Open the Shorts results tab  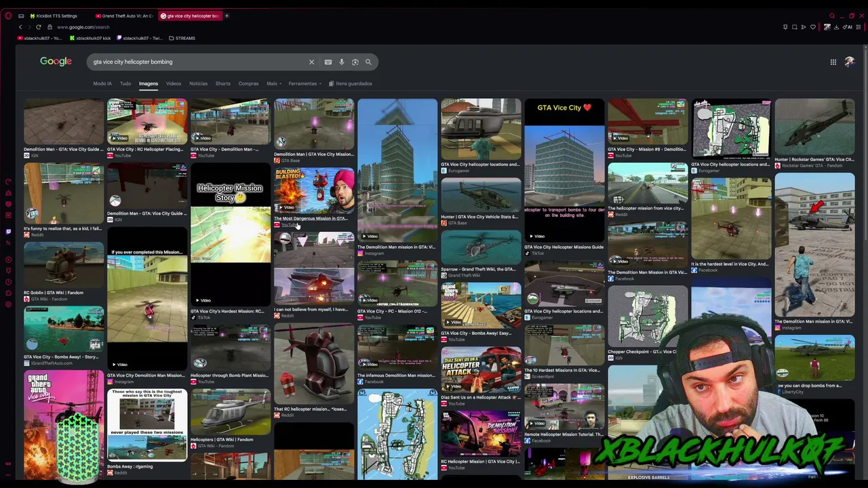[223, 83]
